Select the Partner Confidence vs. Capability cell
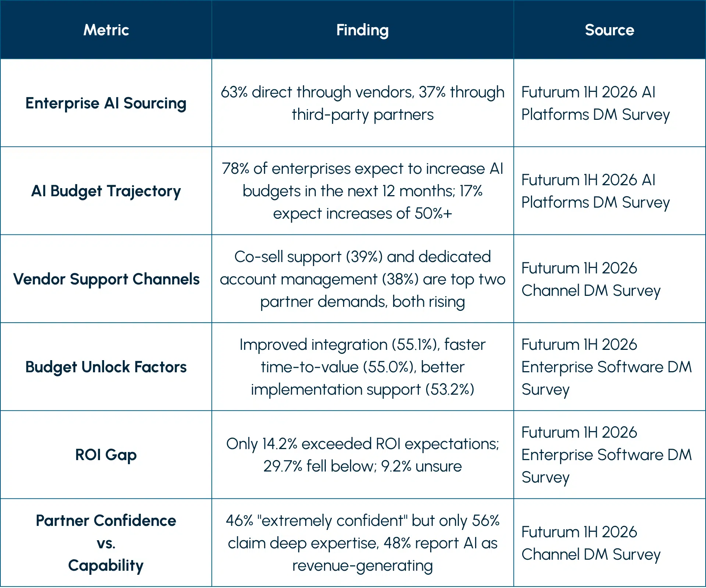The image size is (706, 588). [106, 543]
